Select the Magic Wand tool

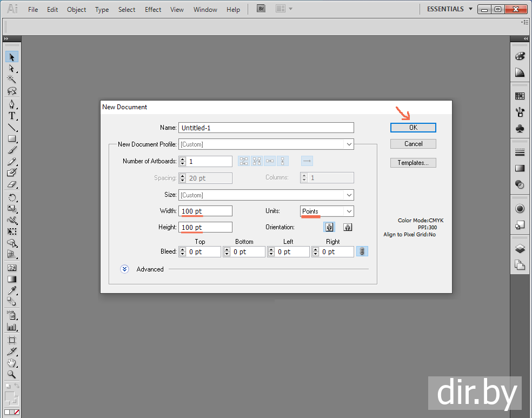pyautogui.click(x=11, y=79)
